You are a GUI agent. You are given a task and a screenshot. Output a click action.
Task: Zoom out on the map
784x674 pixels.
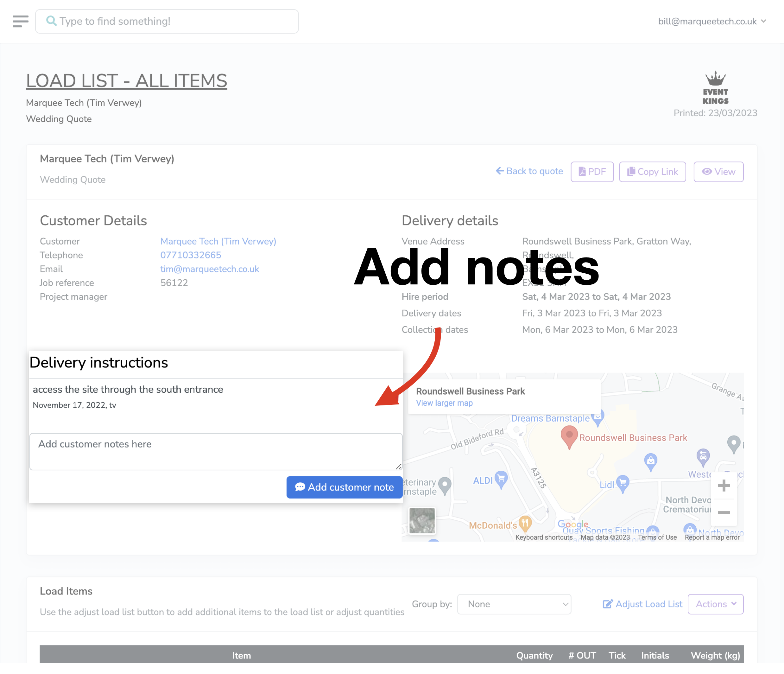[723, 512]
